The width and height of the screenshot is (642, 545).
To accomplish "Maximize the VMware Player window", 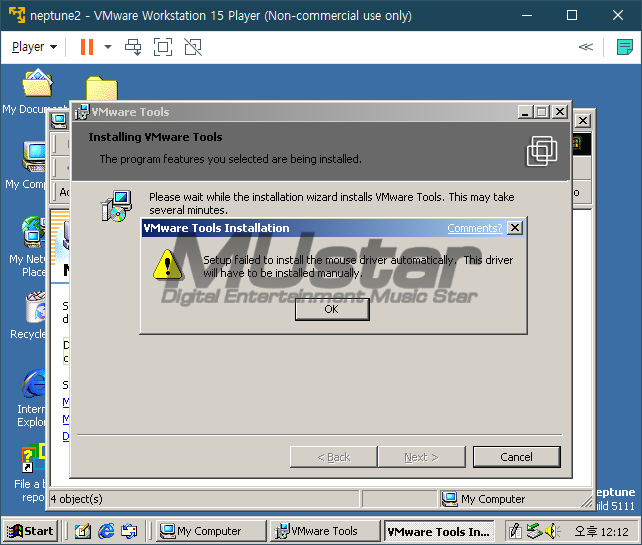I will [x=572, y=16].
